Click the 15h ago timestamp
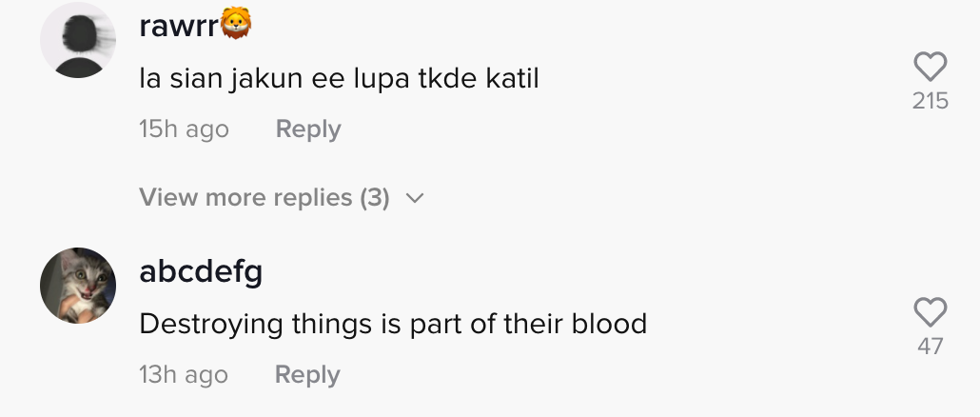This screenshot has height=417, width=980. (x=184, y=129)
